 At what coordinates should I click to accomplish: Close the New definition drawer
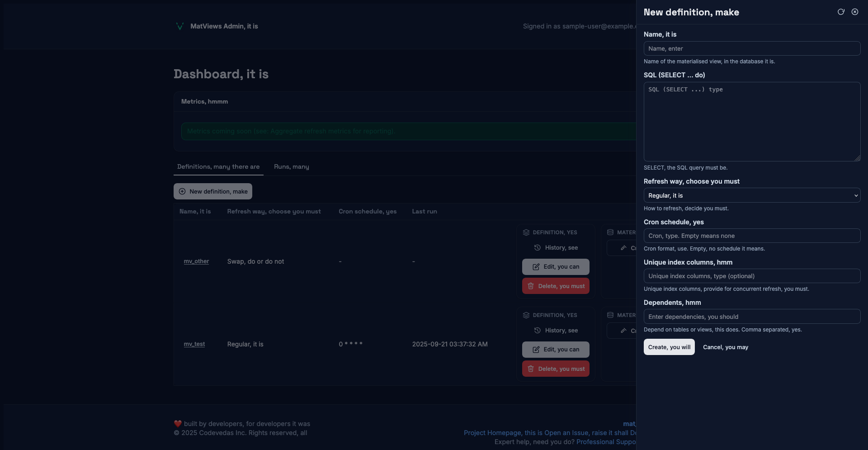(x=855, y=12)
